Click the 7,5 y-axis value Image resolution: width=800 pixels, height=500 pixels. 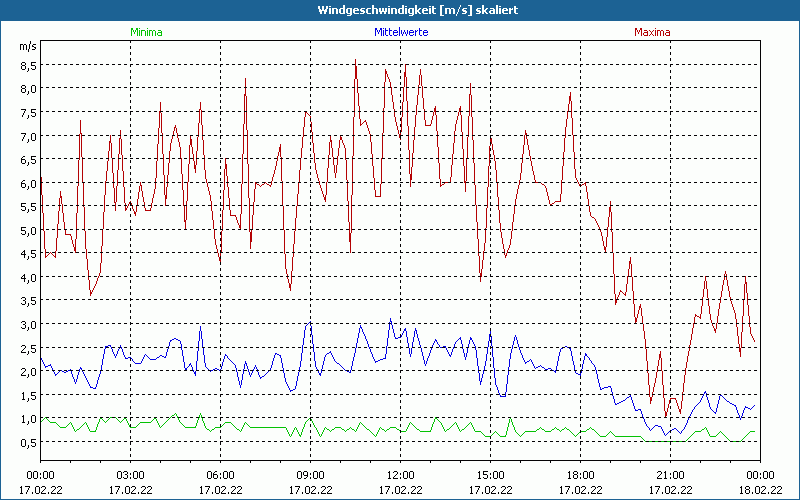[28, 113]
